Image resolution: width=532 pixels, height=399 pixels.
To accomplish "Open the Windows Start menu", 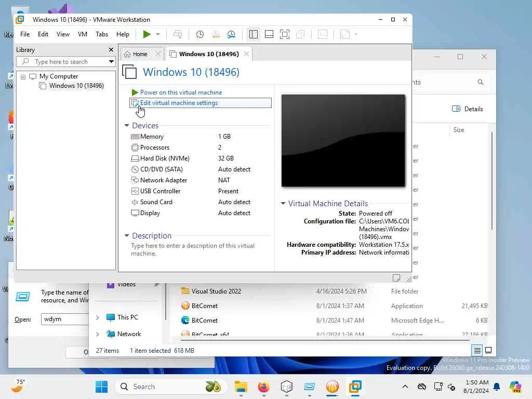I will coord(101,387).
